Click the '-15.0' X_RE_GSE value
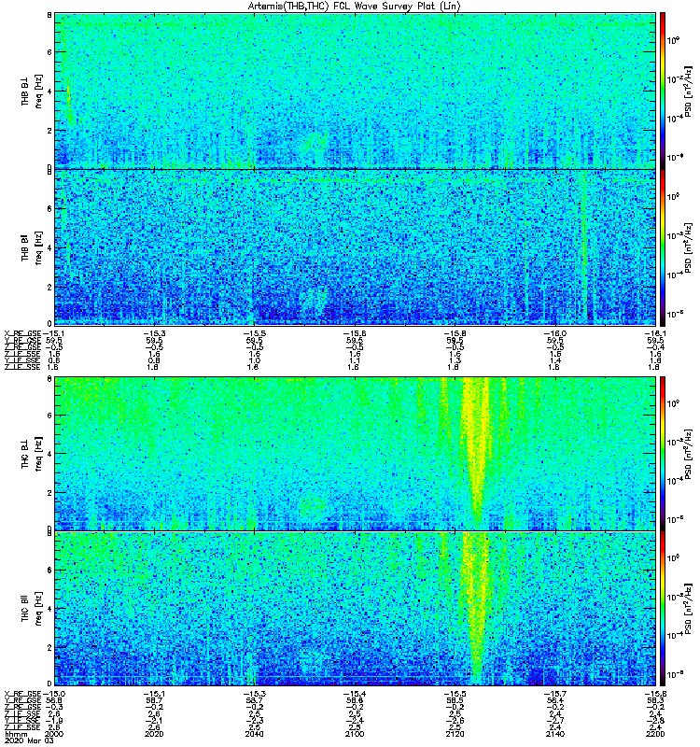Screen dimensions: 700x747 pyautogui.click(x=54, y=694)
